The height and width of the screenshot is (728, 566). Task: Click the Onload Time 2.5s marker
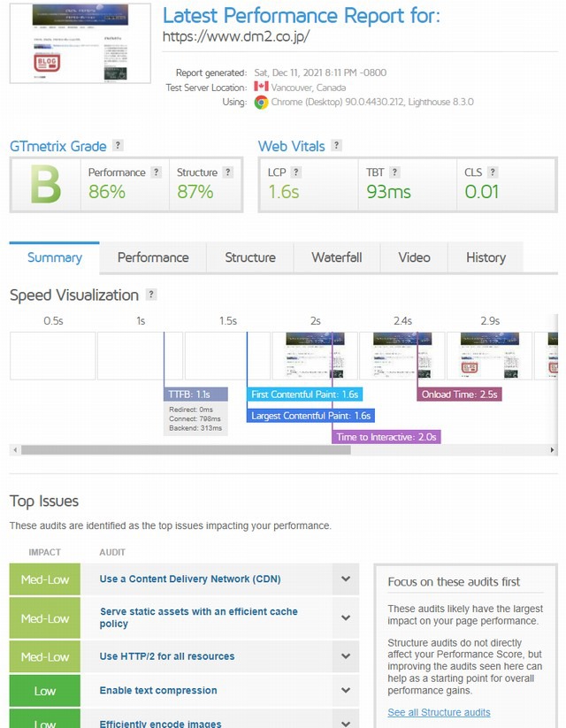pos(460,395)
